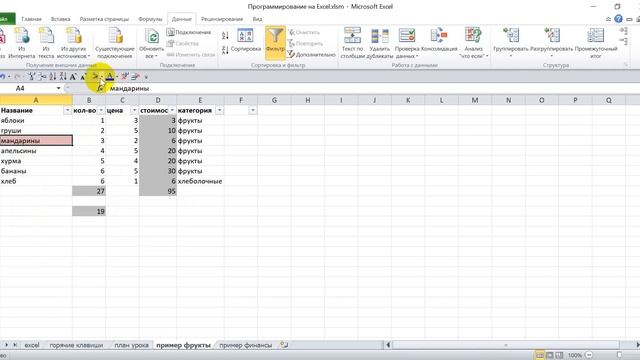Open the Разметка страницы tab
This screenshot has height=360, width=640.
104,19
